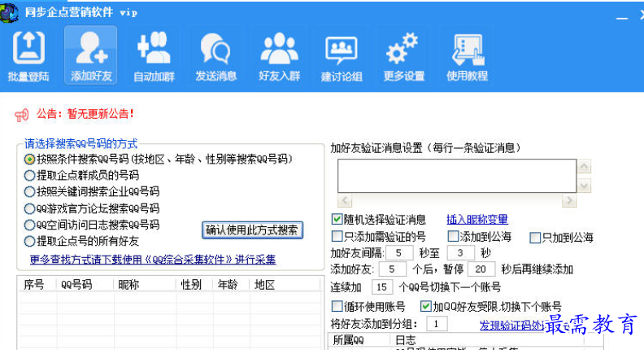Click the 加好友间隔 first seconds field
This screenshot has width=644, height=350.
398,252
